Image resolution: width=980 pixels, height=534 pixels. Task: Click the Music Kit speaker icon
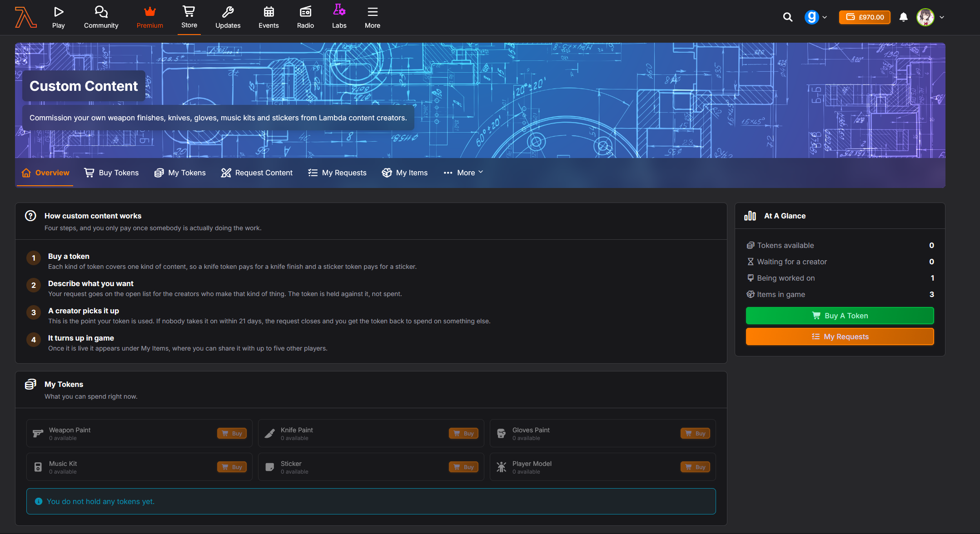click(x=38, y=467)
